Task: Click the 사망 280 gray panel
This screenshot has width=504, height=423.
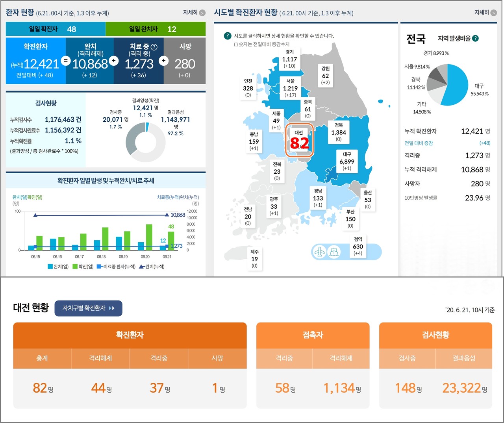Action: pyautogui.click(x=185, y=61)
